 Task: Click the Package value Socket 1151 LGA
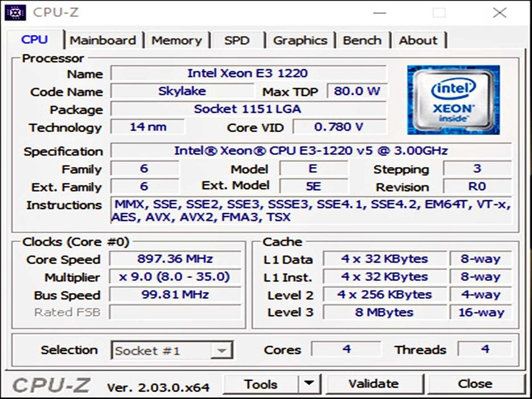click(x=249, y=109)
